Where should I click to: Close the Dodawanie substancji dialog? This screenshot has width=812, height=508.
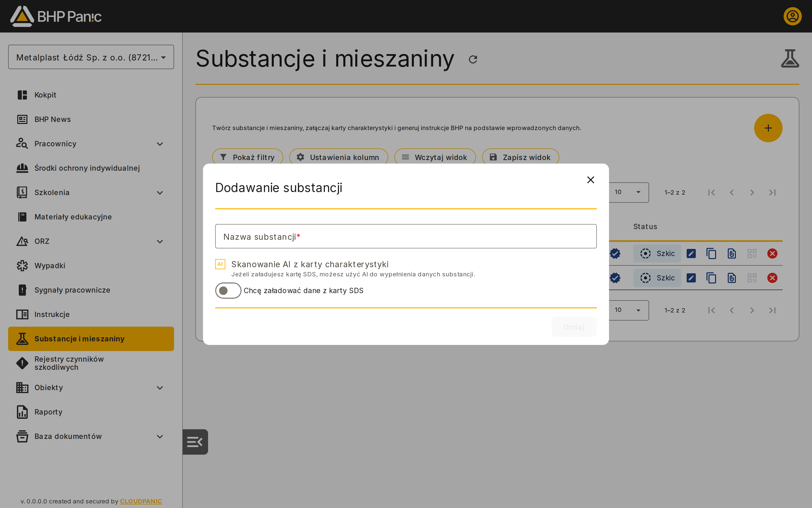tap(590, 180)
